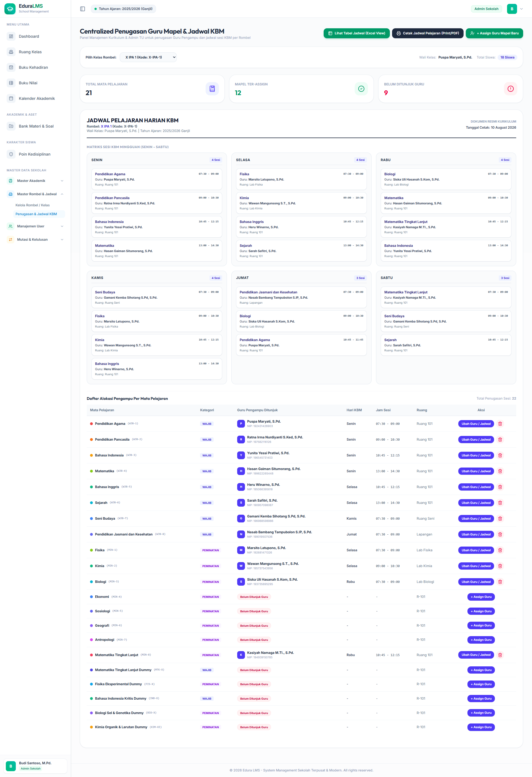The height and width of the screenshot is (777, 532).
Task: Click Ubah Guru / Jadwal for Sejarah
Action: (x=475, y=503)
